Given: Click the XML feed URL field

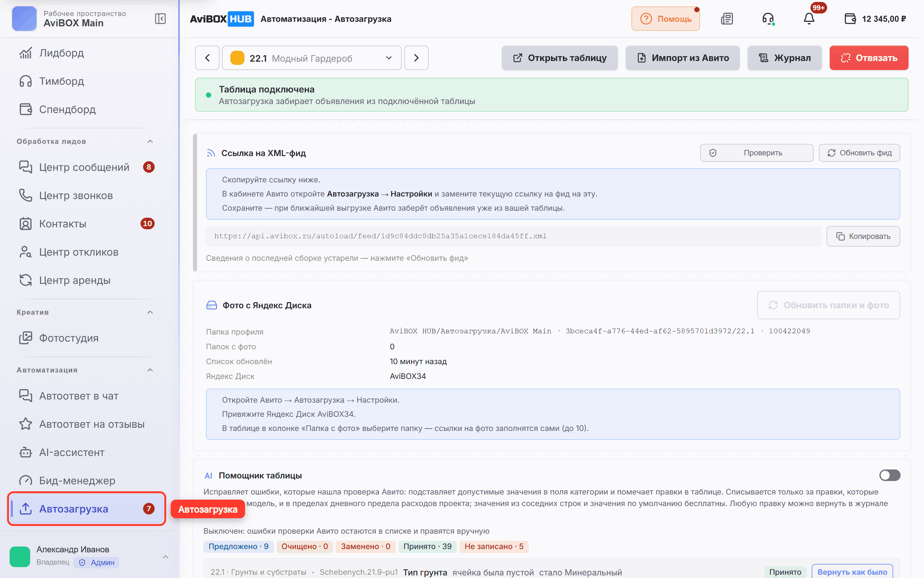Looking at the screenshot, I should point(514,236).
